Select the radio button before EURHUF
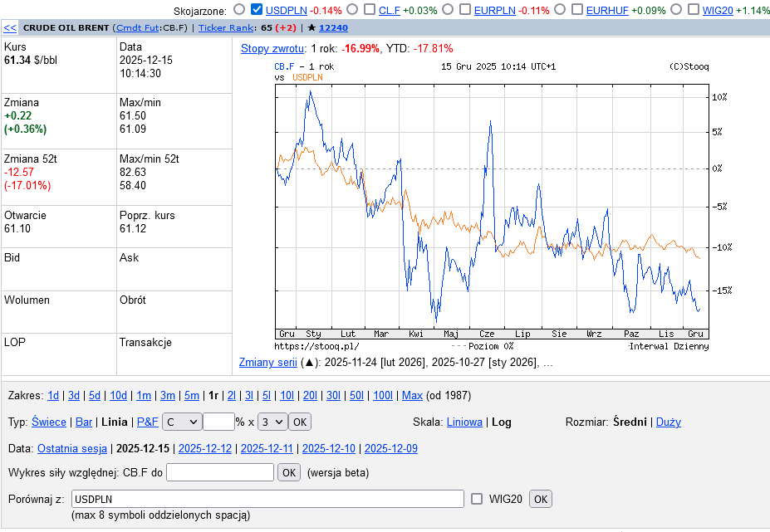The image size is (770, 532). tap(559, 10)
